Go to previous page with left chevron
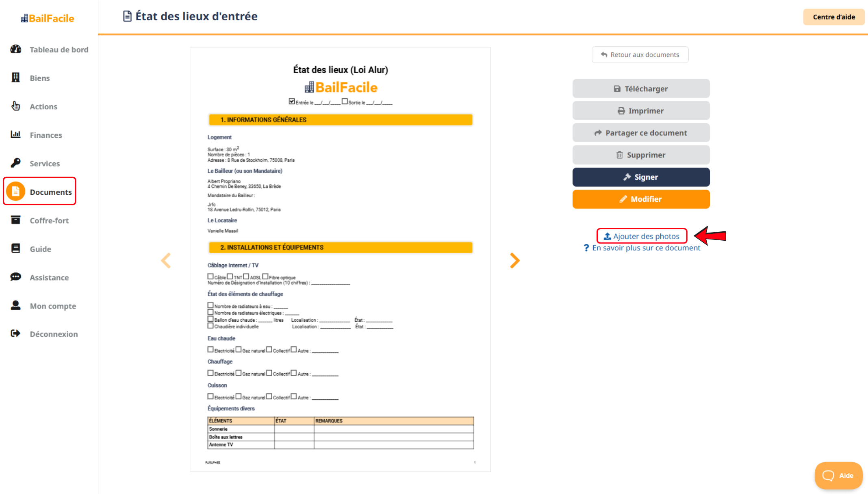This screenshot has width=868, height=494. pos(166,261)
